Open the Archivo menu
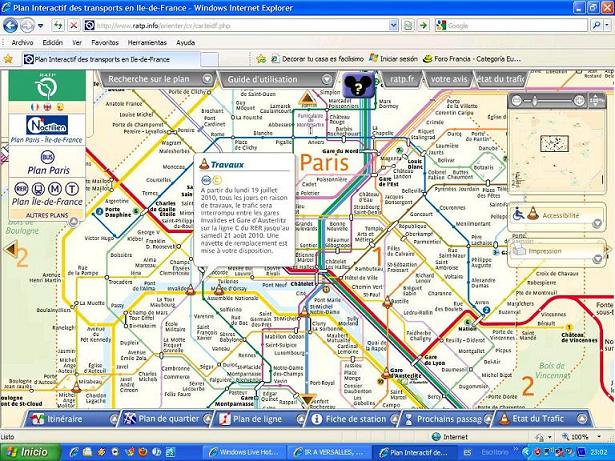Image resolution: width=615 pixels, height=461 pixels. tap(22, 42)
